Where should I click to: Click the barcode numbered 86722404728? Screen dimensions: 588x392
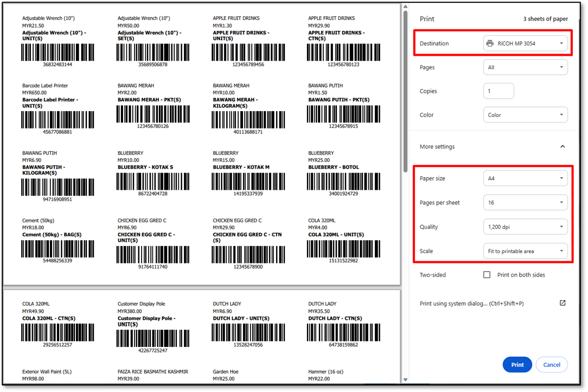tap(153, 182)
